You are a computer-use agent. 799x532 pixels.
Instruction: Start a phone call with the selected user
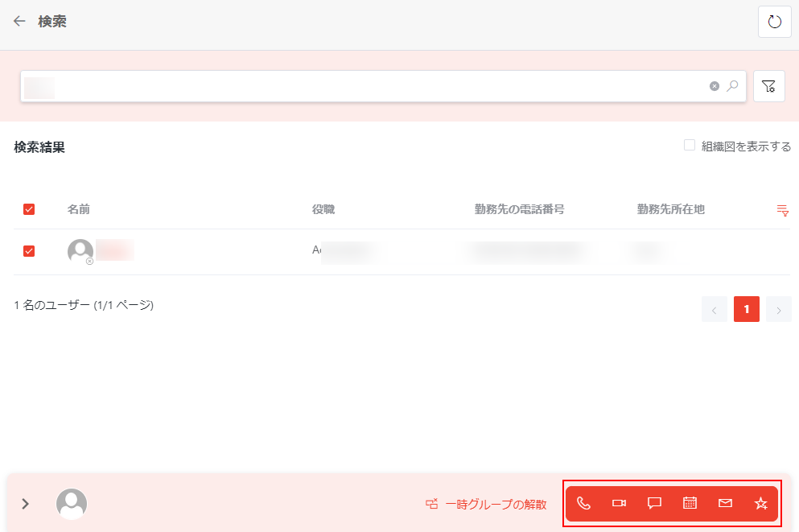pyautogui.click(x=583, y=504)
